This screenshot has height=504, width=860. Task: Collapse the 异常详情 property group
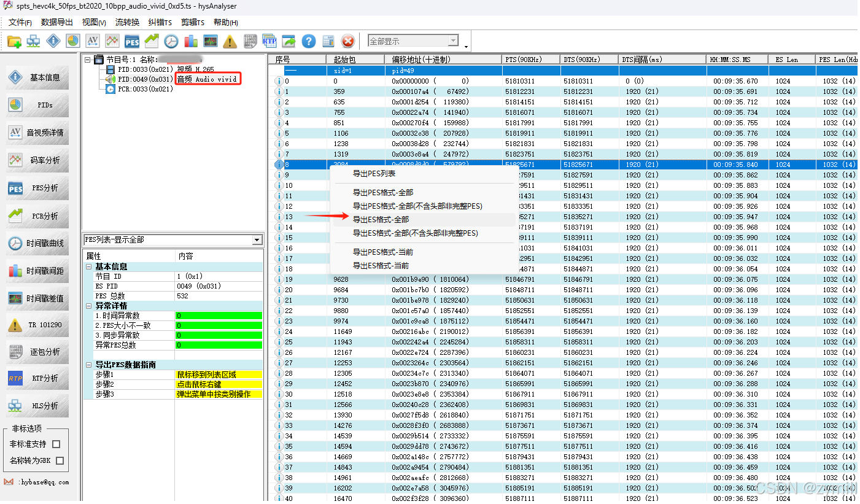[x=89, y=306]
